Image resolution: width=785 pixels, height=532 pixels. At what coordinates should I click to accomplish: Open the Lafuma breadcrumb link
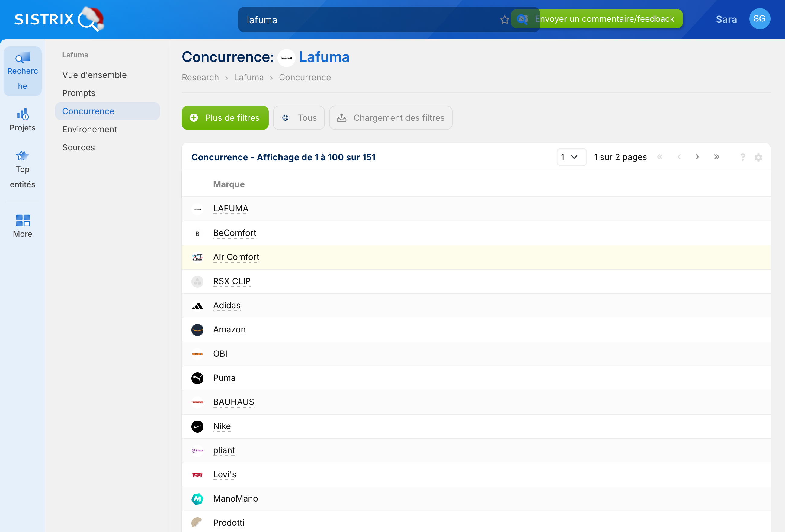pyautogui.click(x=248, y=77)
